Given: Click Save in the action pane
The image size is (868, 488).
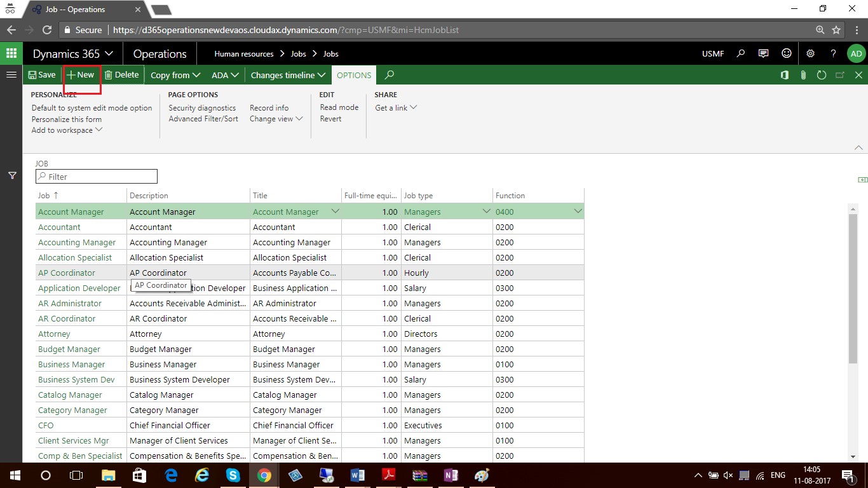Looking at the screenshot, I should click(42, 75).
